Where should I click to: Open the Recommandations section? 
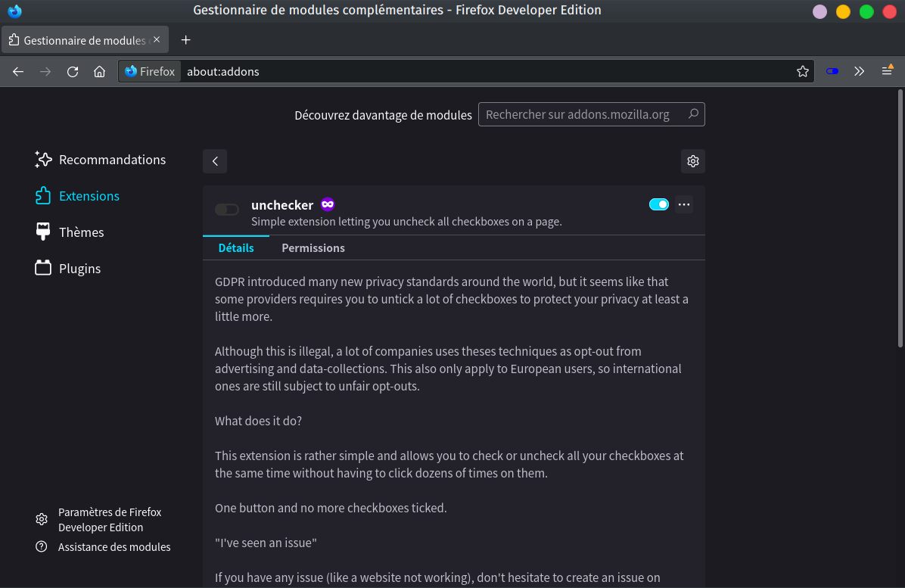pyautogui.click(x=101, y=160)
